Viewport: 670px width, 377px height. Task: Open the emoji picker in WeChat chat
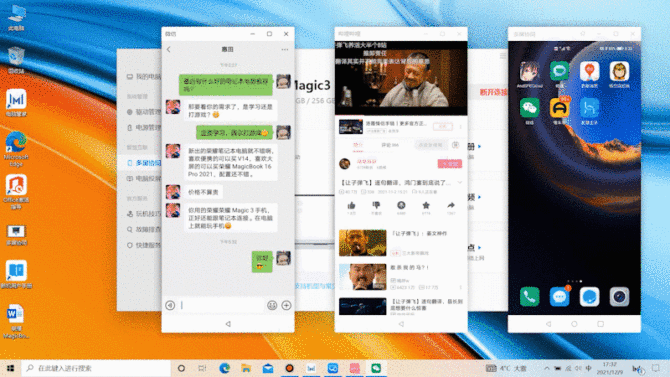[272, 305]
